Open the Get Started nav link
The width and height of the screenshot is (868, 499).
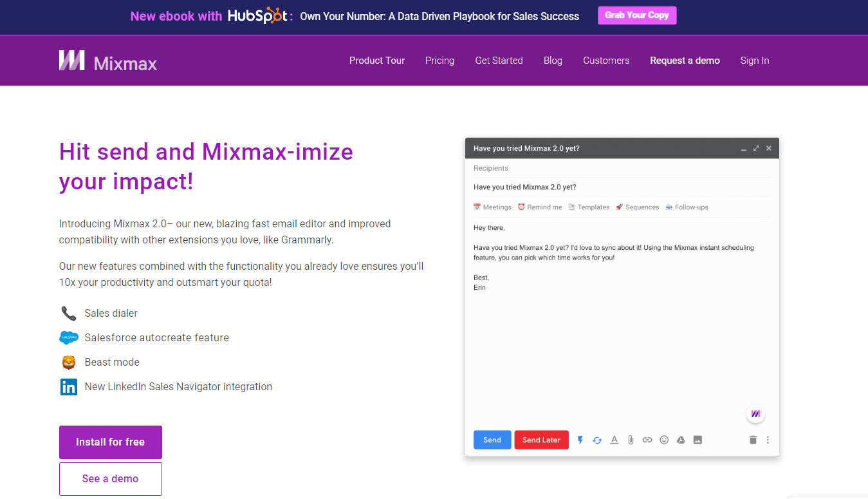click(499, 61)
